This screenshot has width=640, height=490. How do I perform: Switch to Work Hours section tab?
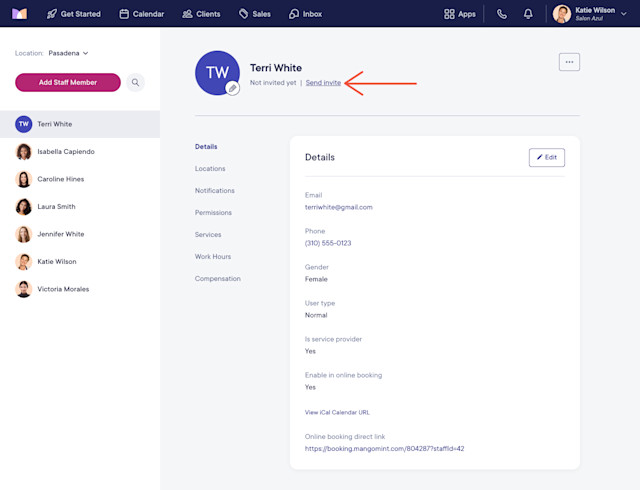[x=213, y=257]
